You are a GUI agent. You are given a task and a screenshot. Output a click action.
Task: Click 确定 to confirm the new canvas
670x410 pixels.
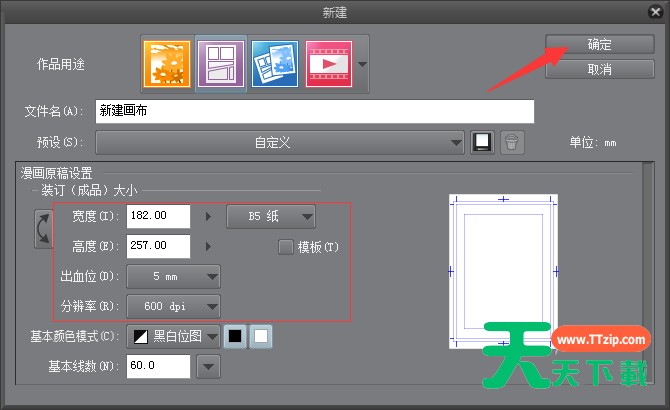click(599, 44)
